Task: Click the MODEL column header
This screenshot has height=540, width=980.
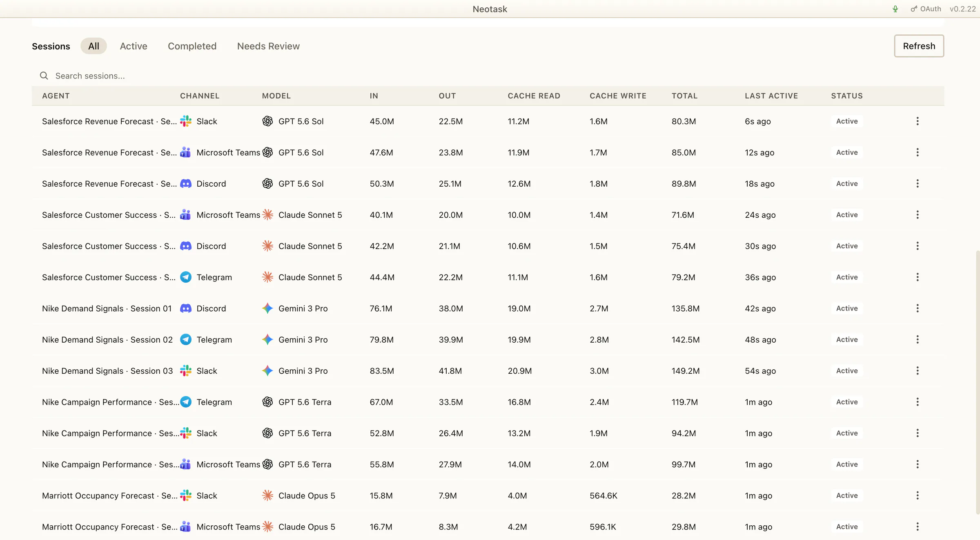Action: 276,96
